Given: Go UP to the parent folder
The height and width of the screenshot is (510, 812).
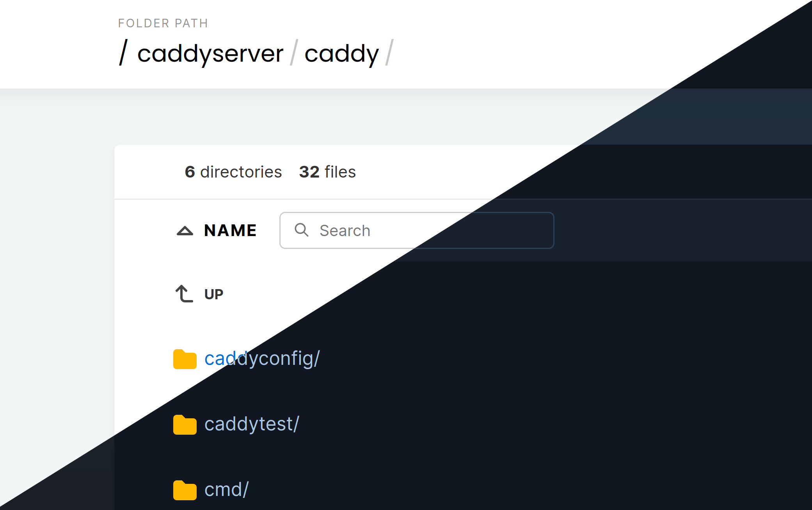Looking at the screenshot, I should (214, 294).
